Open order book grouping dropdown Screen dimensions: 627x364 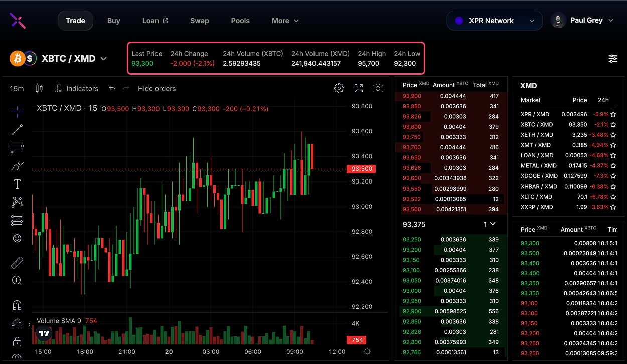(x=489, y=224)
